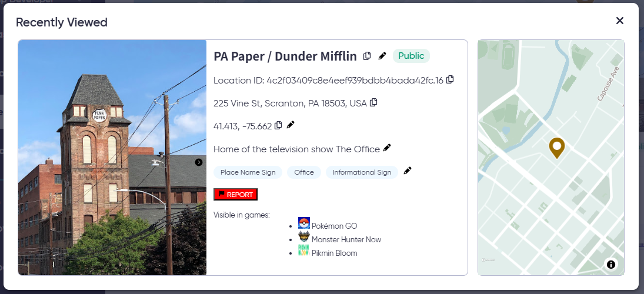644x294 pixels.
Task: Click the PA Paper / Dunder Mifflin title text
Action: [285, 56]
